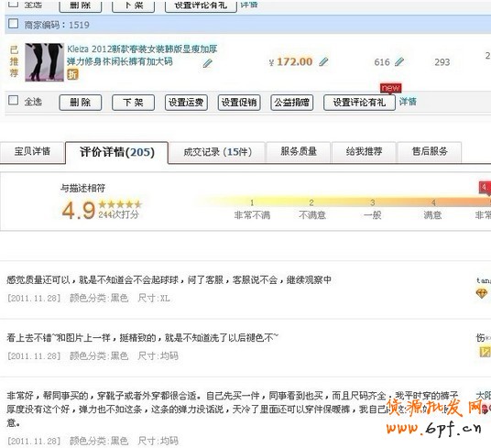
Task: Click the orange 折 discount badge
Action: click(72, 74)
